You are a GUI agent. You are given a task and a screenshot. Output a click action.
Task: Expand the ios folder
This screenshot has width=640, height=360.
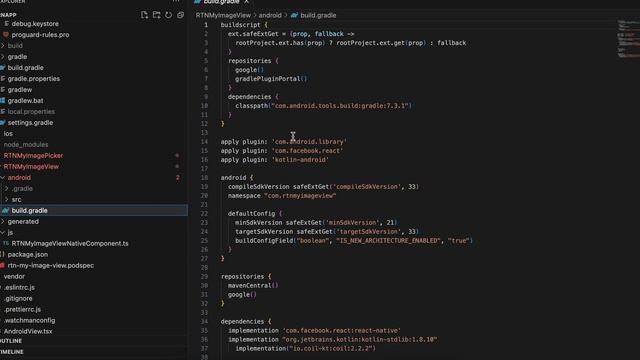[x=8, y=134]
